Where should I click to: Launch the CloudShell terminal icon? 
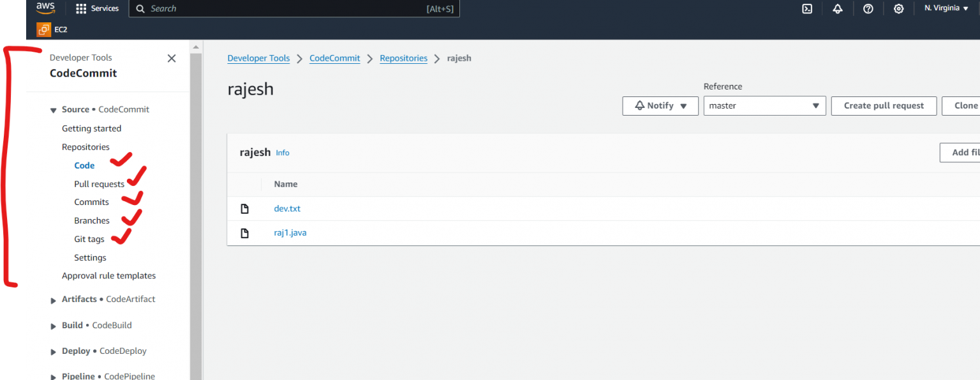point(807,9)
